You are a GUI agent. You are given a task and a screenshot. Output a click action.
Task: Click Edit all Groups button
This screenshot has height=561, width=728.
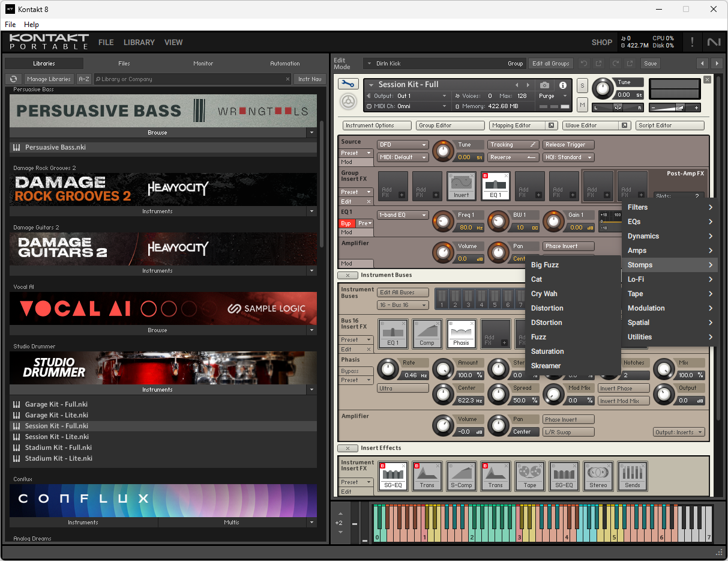pyautogui.click(x=551, y=63)
